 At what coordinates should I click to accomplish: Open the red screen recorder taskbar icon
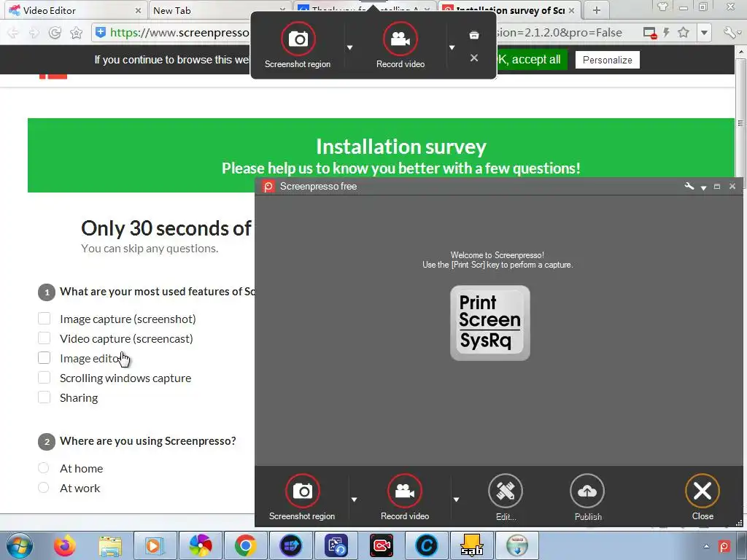coord(382,545)
